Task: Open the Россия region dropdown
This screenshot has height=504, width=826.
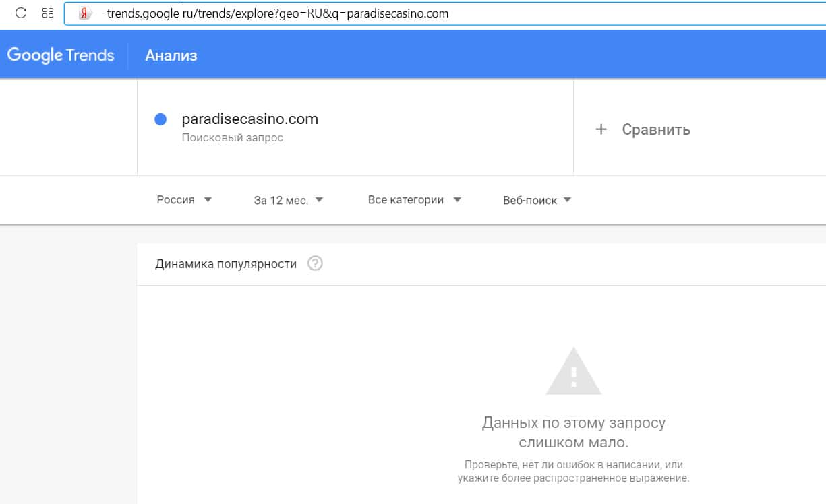Action: [184, 200]
